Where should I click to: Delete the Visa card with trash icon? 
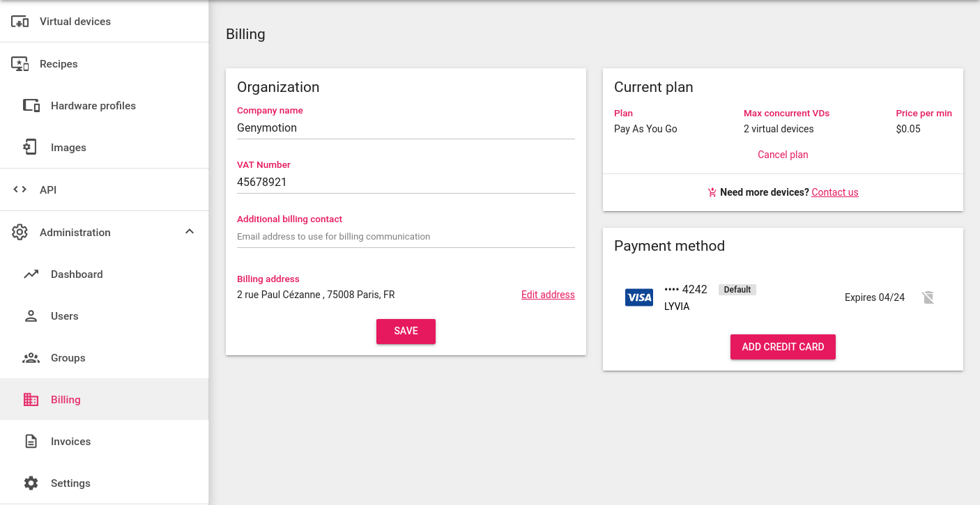[x=928, y=297]
